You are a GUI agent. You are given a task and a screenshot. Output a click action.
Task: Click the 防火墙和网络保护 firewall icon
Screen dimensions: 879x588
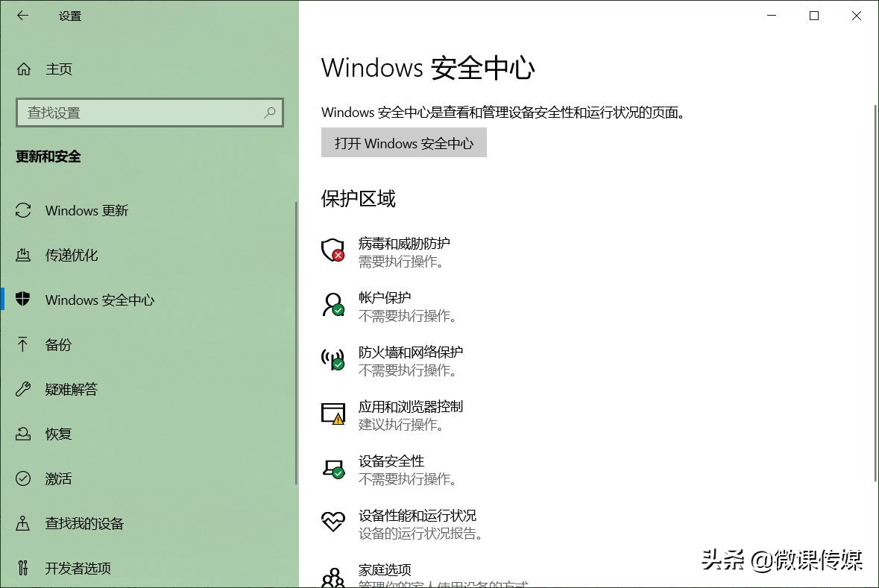point(333,360)
